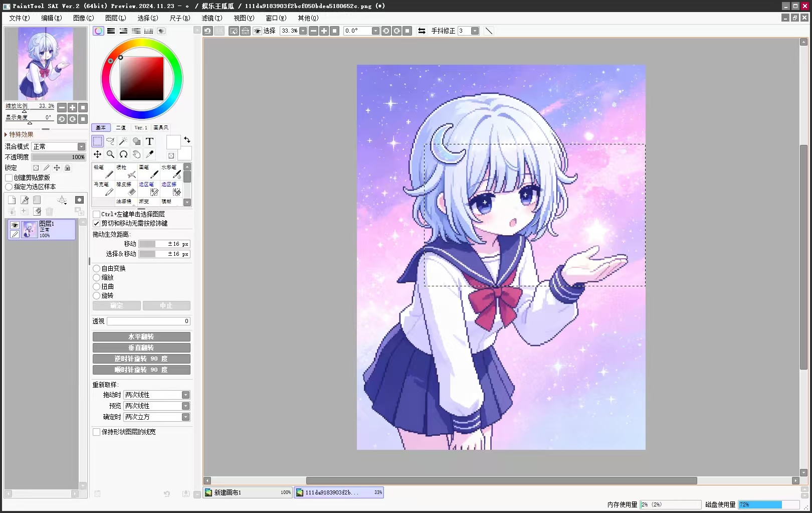Adjust 不透明度 opacity slider
The image size is (812, 513).
point(59,157)
